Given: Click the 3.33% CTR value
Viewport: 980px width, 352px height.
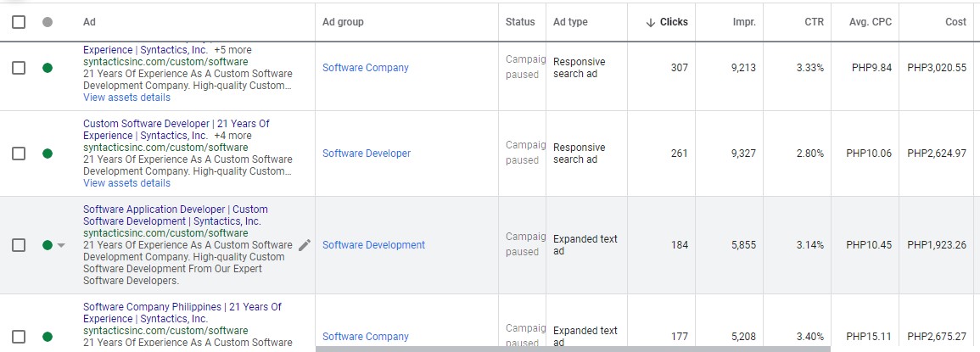Looking at the screenshot, I should pyautogui.click(x=810, y=68).
